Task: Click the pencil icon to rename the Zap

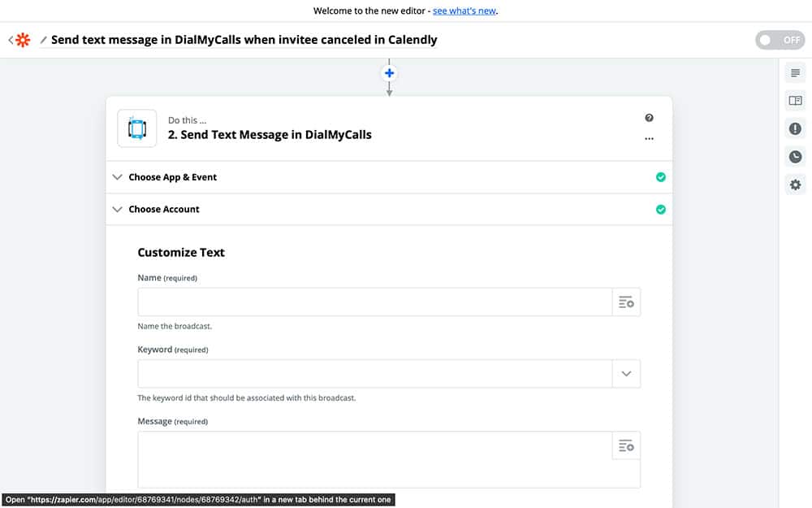Action: click(x=44, y=40)
